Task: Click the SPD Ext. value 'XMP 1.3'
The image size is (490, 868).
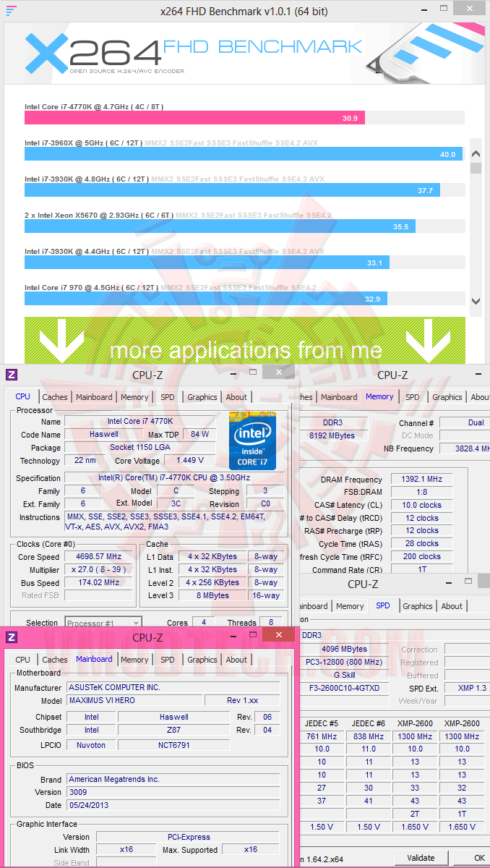Action: (x=467, y=689)
